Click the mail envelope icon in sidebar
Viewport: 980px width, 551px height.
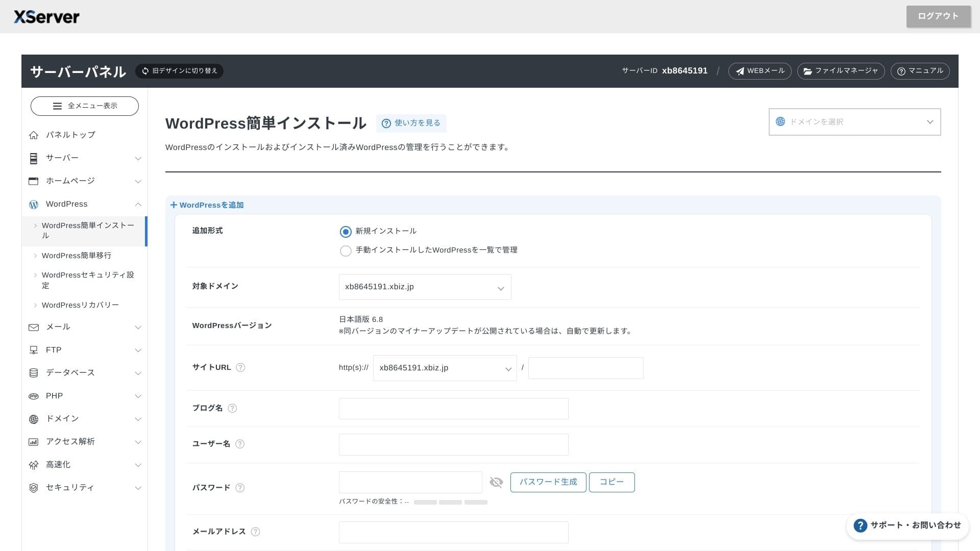coord(34,327)
